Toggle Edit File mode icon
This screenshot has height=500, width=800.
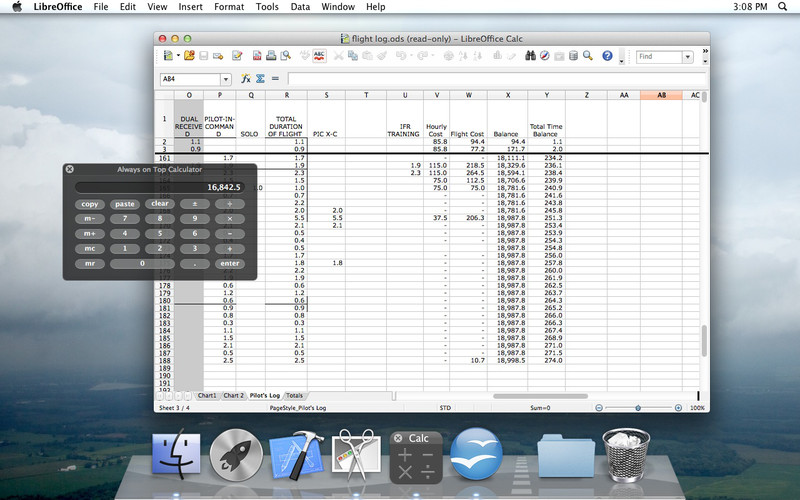237,56
